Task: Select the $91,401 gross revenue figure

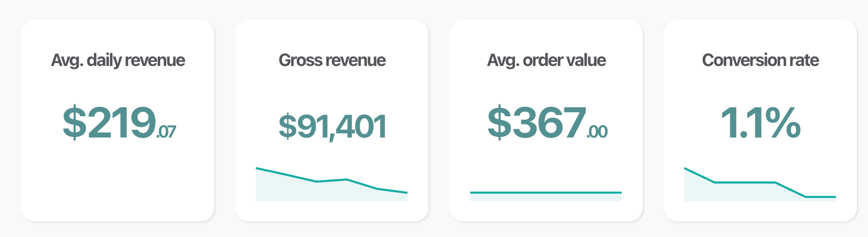Action: (x=332, y=126)
